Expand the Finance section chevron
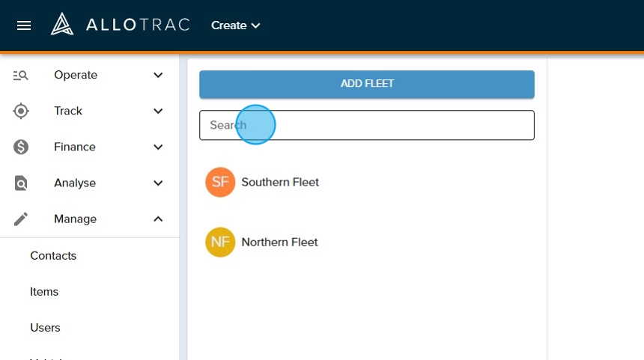The height and width of the screenshot is (360, 644). point(158,147)
